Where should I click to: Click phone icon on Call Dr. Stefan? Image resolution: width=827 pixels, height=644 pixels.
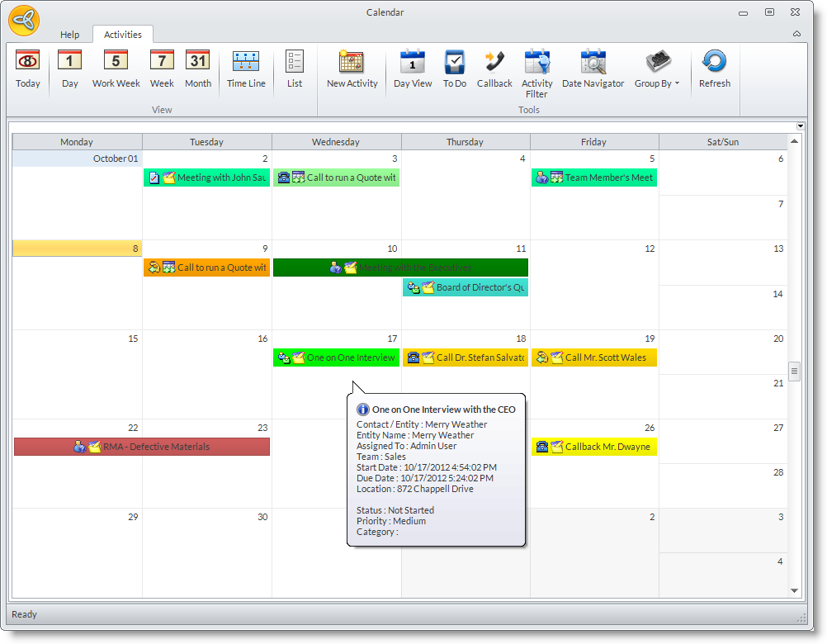[x=413, y=358]
